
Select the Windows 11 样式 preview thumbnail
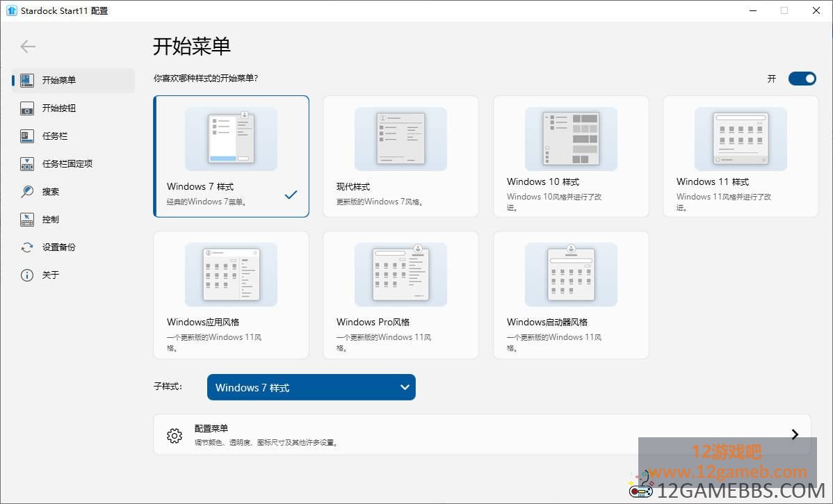pos(741,138)
